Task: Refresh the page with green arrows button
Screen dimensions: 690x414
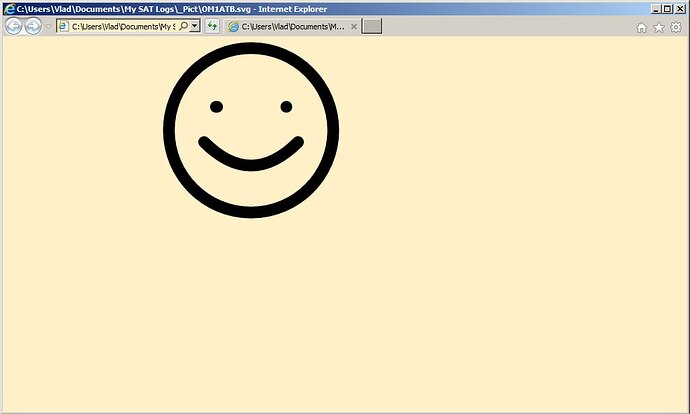Action: pyautogui.click(x=212, y=26)
